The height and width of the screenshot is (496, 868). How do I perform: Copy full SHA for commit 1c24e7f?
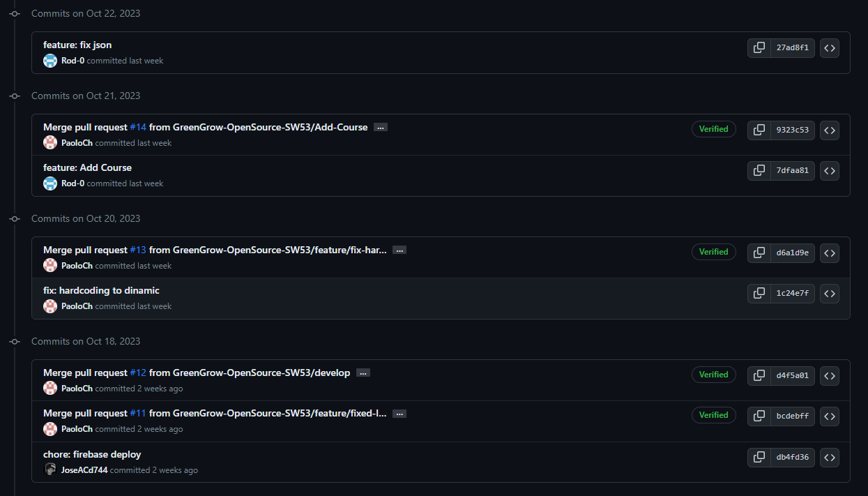click(759, 294)
